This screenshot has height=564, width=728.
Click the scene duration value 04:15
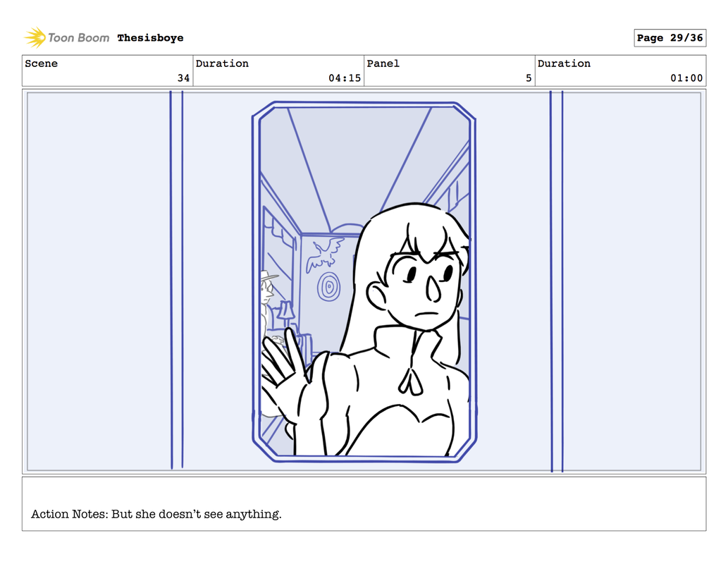(x=345, y=78)
